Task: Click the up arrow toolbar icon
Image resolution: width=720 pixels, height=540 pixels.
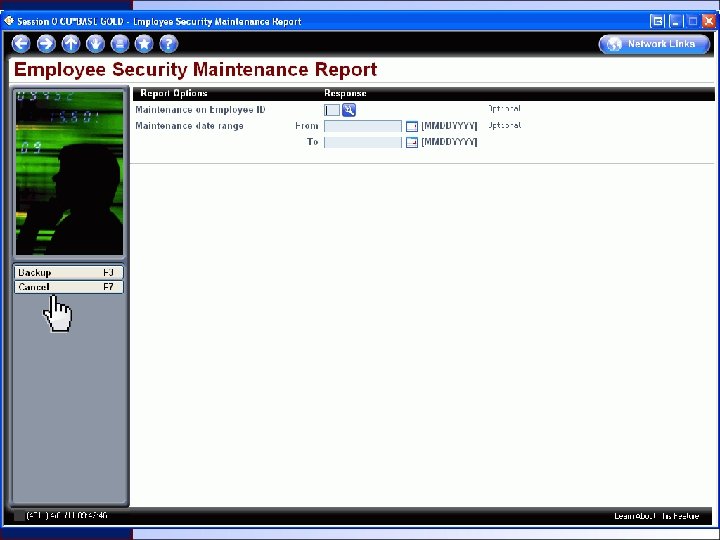Action: click(71, 44)
